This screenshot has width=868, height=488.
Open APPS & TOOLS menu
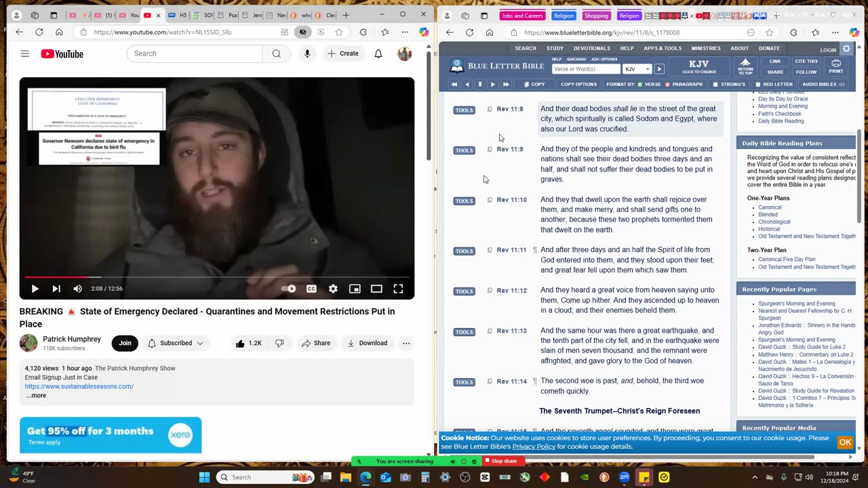pyautogui.click(x=663, y=48)
